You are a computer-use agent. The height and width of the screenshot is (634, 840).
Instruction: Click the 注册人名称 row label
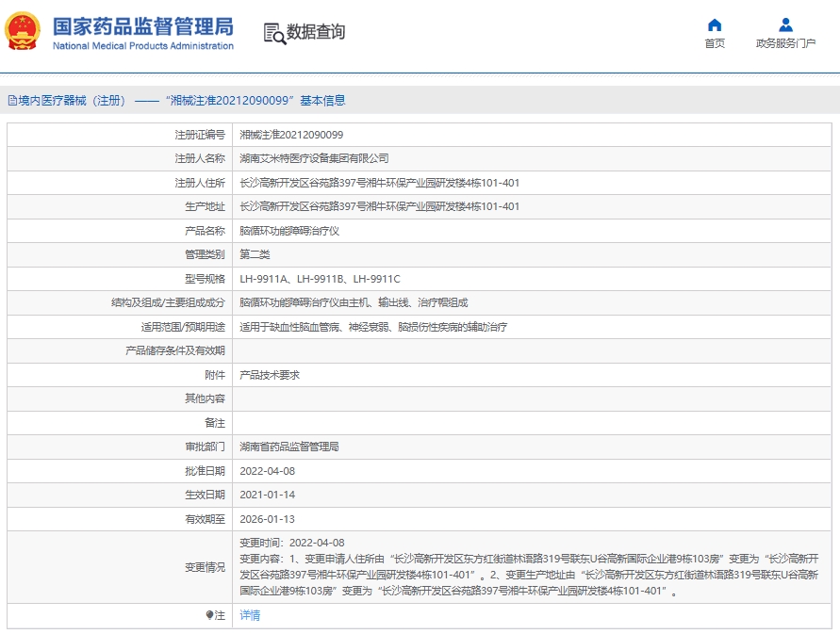pyautogui.click(x=200, y=158)
